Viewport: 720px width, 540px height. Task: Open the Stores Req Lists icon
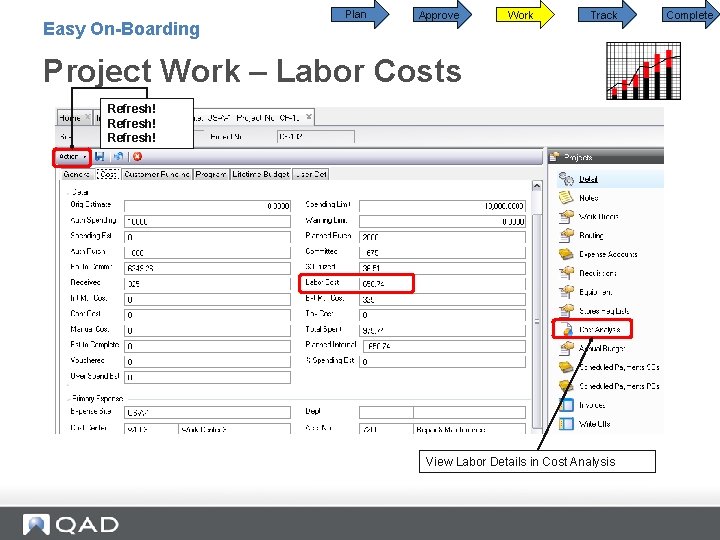566,310
